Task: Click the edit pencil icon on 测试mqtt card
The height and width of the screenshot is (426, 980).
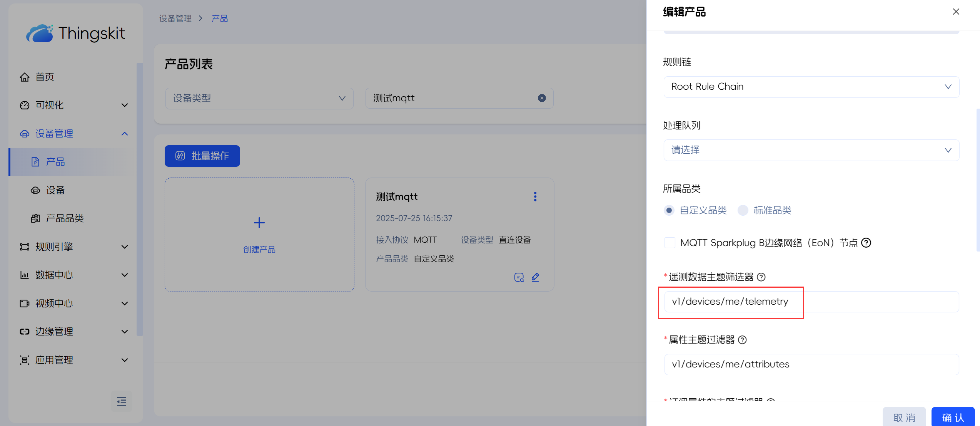Action: (x=535, y=277)
